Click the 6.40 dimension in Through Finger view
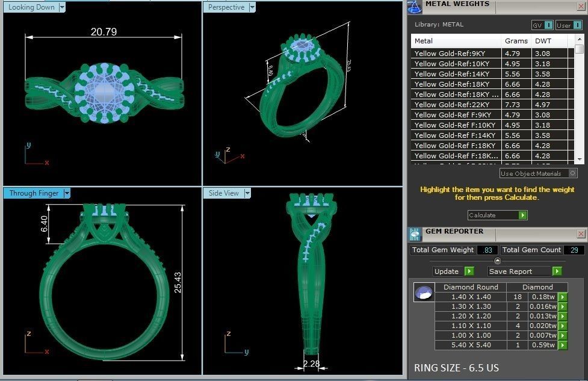588x381 pixels. pyautogui.click(x=45, y=224)
